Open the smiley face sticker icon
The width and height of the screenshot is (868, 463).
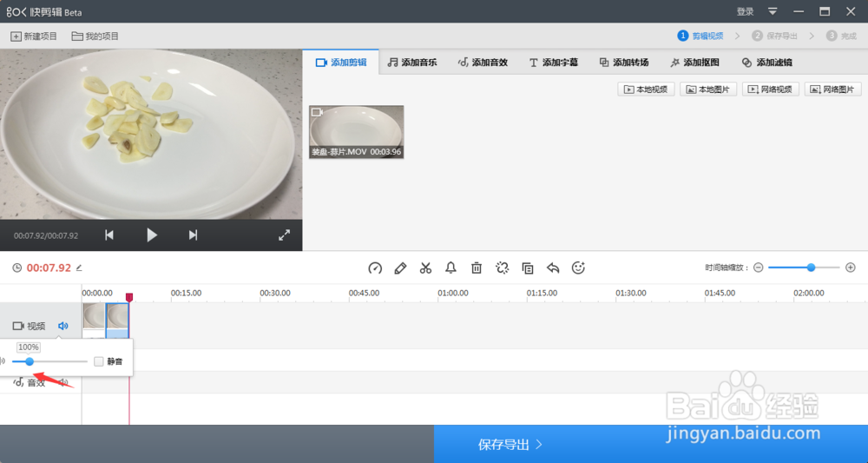pyautogui.click(x=578, y=268)
